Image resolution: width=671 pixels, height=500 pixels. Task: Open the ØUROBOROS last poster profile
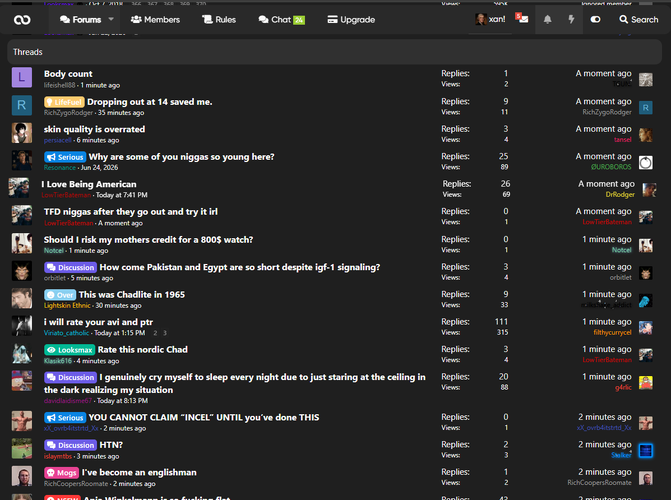tap(611, 167)
